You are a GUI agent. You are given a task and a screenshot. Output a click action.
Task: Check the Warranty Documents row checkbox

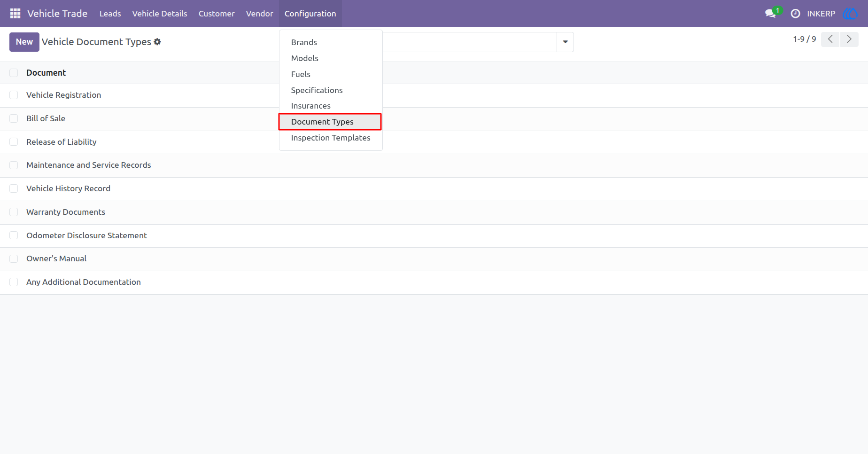click(14, 212)
